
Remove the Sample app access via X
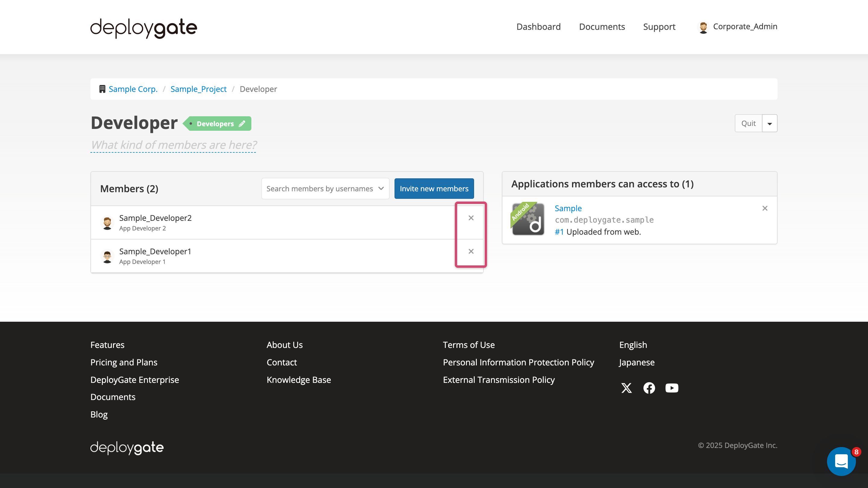pos(765,208)
